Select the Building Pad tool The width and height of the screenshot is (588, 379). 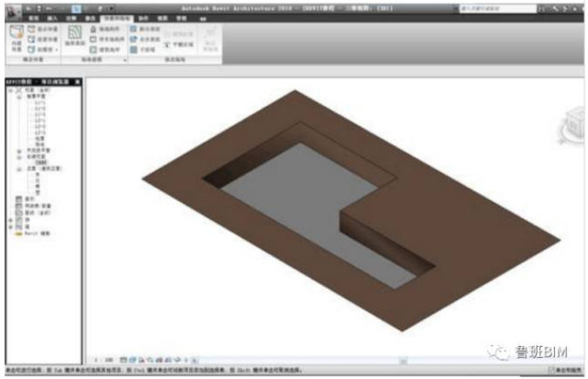point(105,50)
